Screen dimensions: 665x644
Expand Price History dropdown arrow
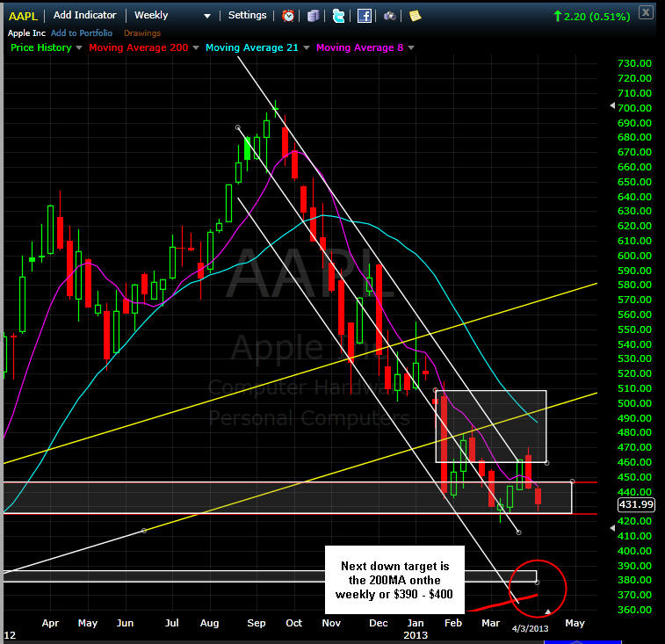click(x=78, y=48)
